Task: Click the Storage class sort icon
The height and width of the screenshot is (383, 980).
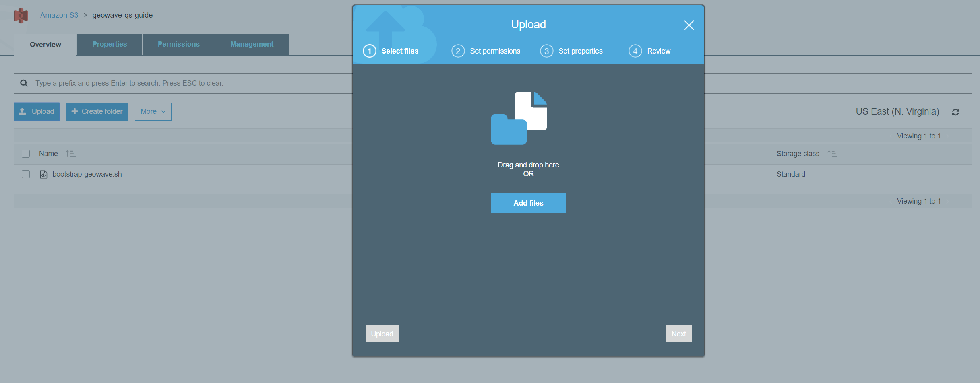Action: (832, 153)
